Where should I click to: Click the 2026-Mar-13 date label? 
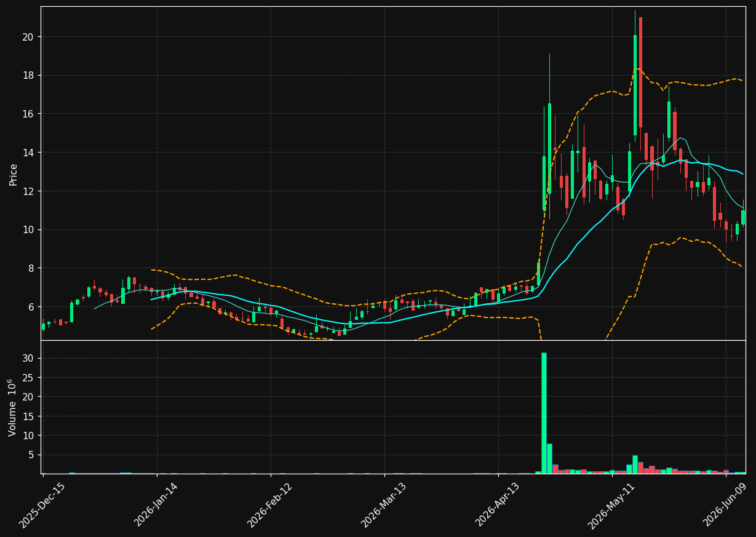point(384,505)
